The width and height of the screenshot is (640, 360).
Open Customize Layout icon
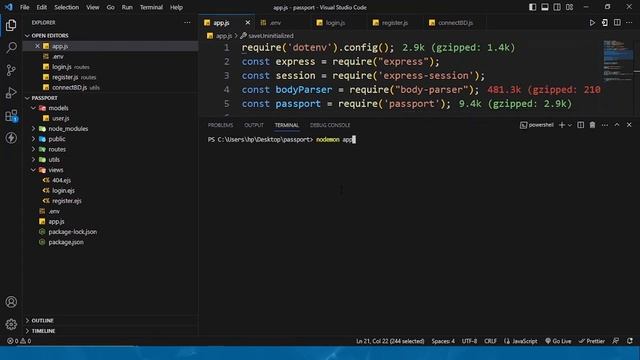(x=569, y=7)
